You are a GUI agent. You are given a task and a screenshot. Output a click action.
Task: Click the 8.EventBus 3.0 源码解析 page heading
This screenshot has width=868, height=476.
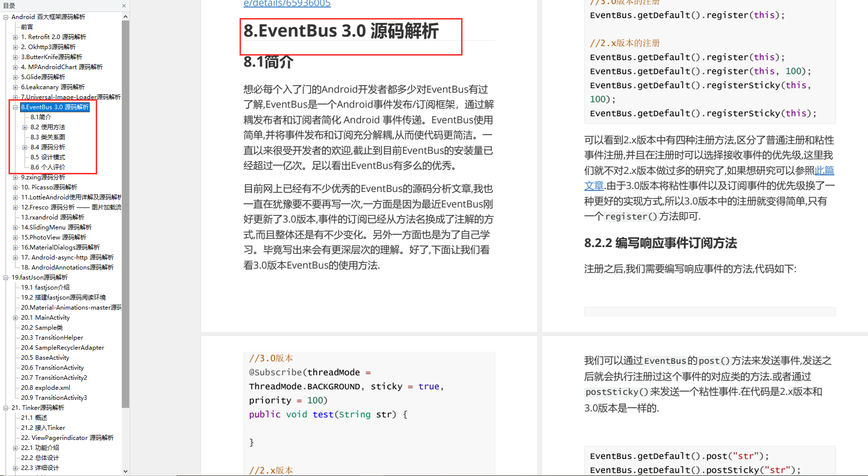341,31
